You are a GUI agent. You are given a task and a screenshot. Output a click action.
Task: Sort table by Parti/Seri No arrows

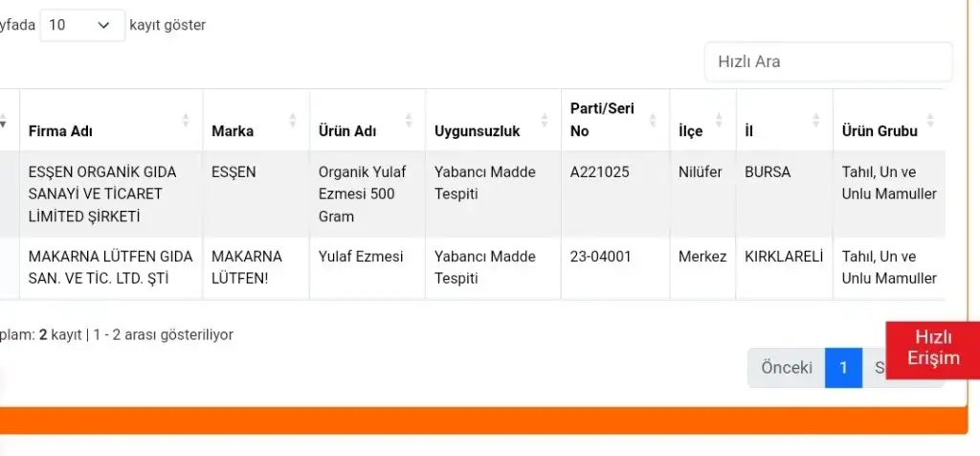point(654,121)
